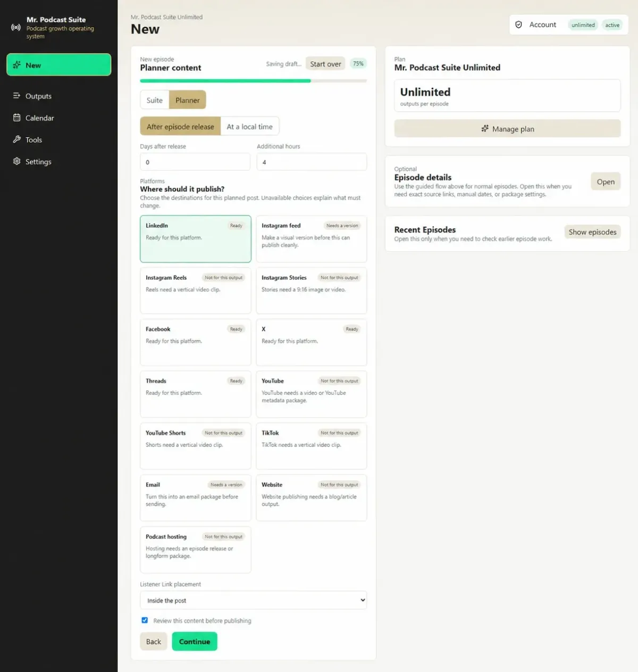Open New in the sidebar

pyautogui.click(x=58, y=65)
